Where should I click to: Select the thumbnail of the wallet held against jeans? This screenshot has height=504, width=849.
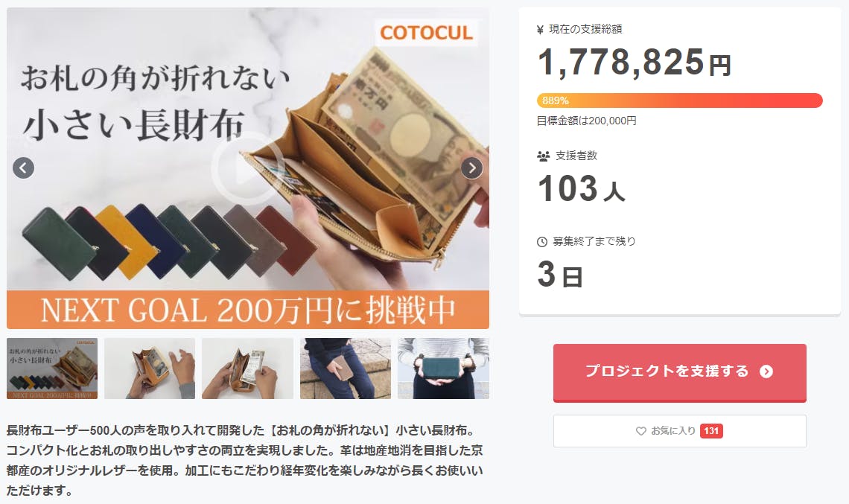pyautogui.click(x=346, y=369)
